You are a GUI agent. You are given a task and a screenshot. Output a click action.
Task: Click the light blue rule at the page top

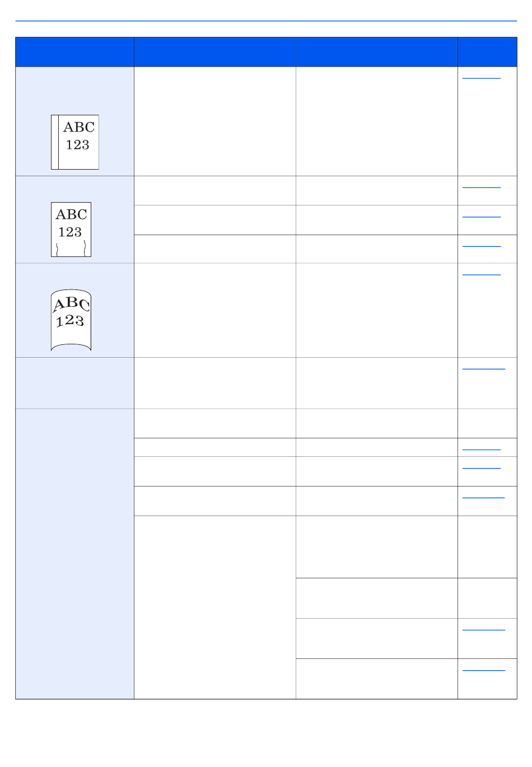tap(266, 21)
